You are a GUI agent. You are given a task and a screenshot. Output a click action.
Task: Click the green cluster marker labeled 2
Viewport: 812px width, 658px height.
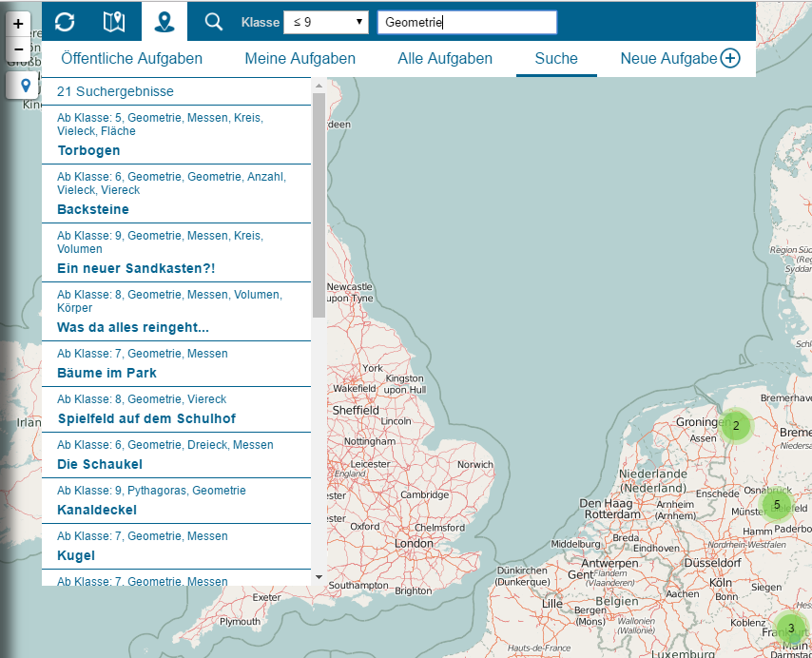[x=735, y=426]
